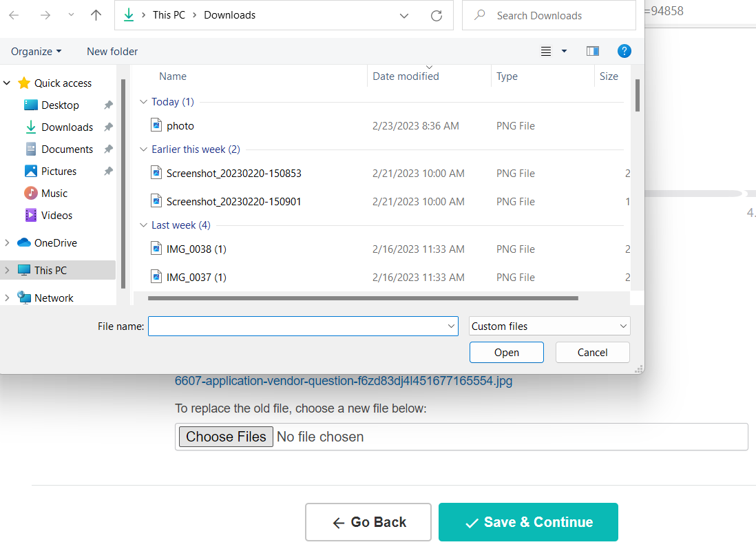756x560 pixels.
Task: Sort files by Size column
Action: (x=609, y=76)
